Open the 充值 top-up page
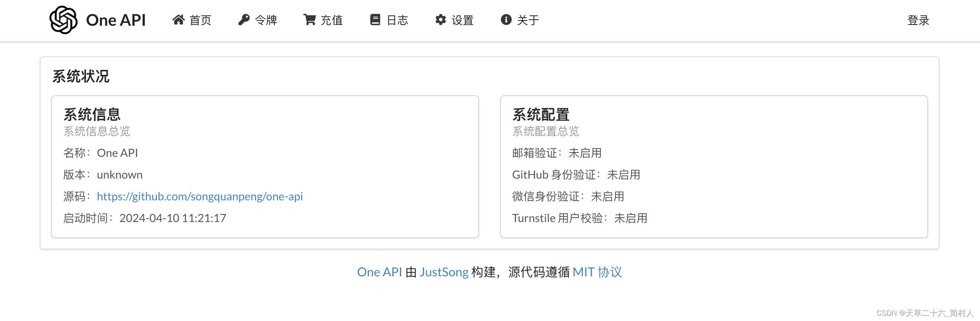The width and height of the screenshot is (980, 321). point(323,20)
